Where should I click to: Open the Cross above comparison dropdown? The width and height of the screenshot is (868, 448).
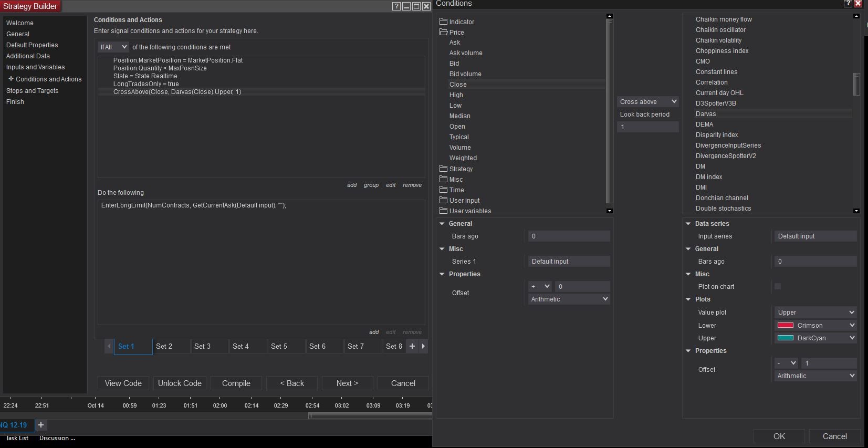(648, 101)
